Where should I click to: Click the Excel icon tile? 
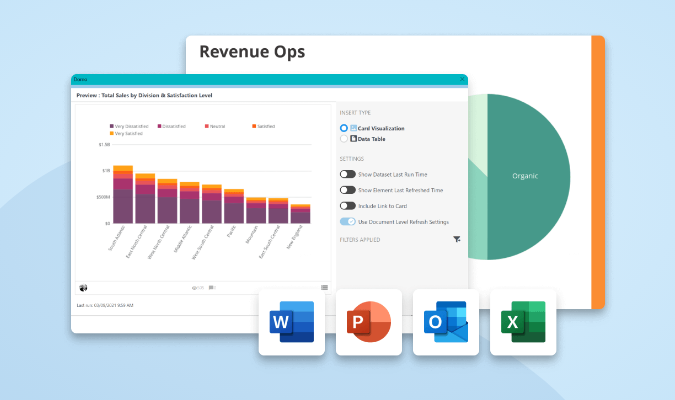[x=523, y=322]
